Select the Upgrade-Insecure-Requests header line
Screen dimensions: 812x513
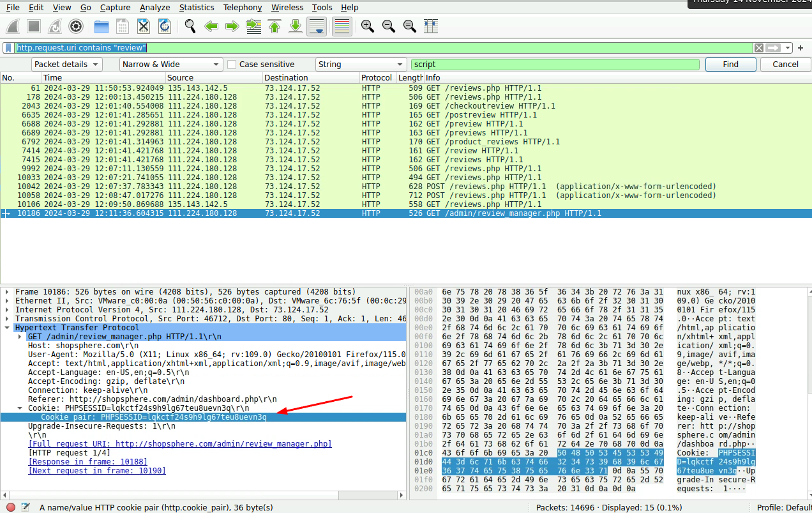101,426
